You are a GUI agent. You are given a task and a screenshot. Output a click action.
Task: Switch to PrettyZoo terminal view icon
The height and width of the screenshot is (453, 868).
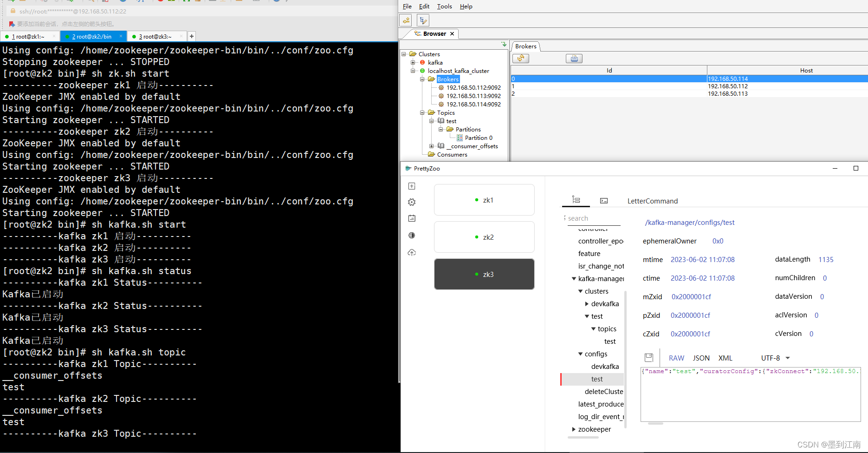(604, 201)
